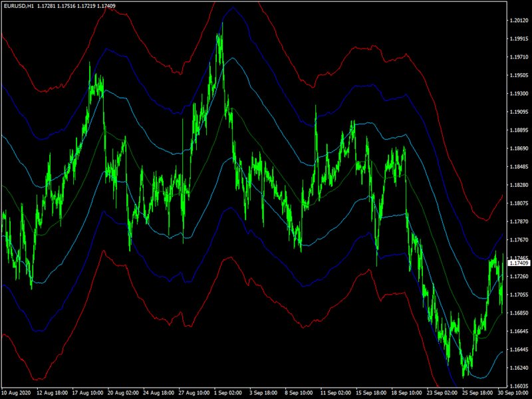Click the 1.18895 price axis label
Screen dimensions: 532x399
pos(519,130)
